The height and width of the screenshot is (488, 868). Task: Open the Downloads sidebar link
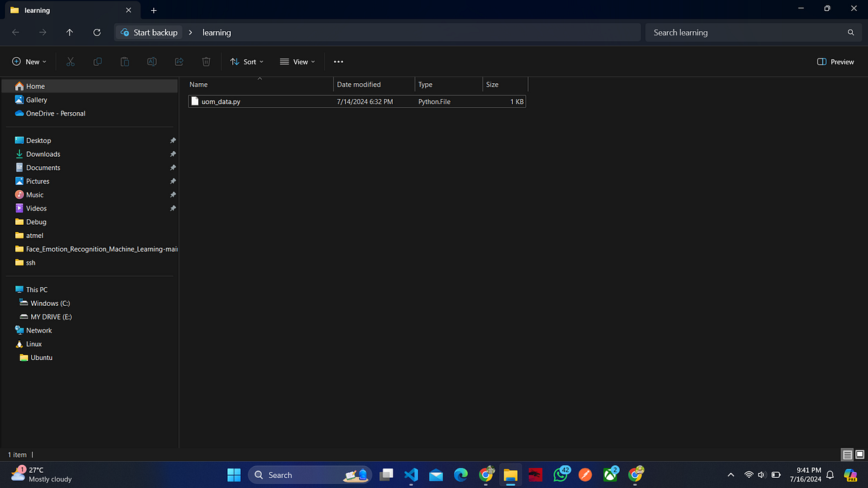click(x=43, y=153)
